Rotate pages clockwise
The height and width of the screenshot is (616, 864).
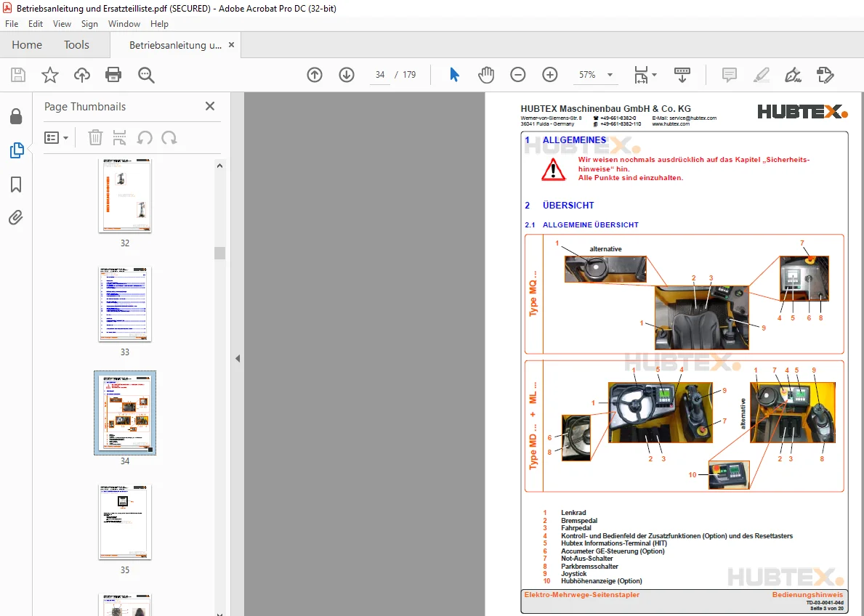169,138
